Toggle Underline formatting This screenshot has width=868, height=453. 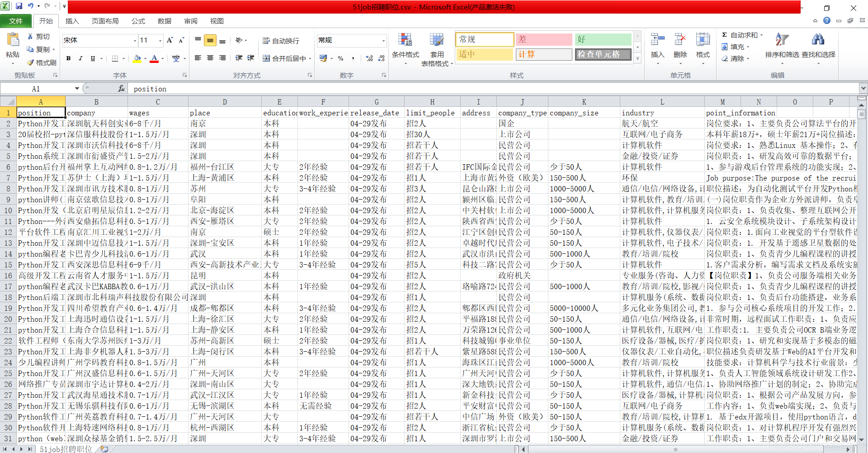click(93, 58)
